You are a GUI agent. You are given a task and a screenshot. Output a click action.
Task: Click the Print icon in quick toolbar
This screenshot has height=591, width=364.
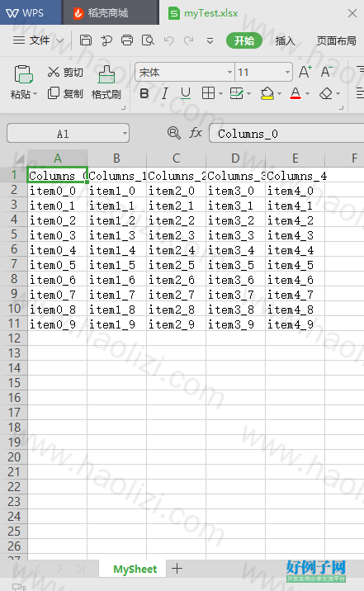point(127,40)
